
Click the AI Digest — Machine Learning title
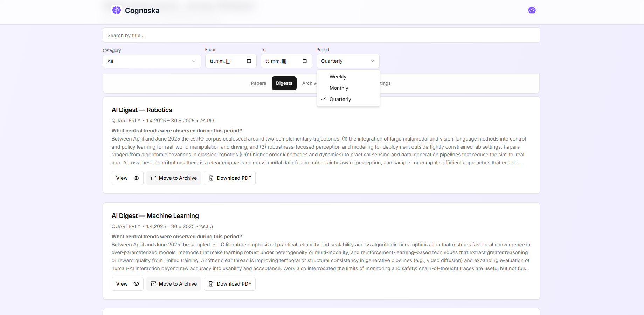(155, 216)
